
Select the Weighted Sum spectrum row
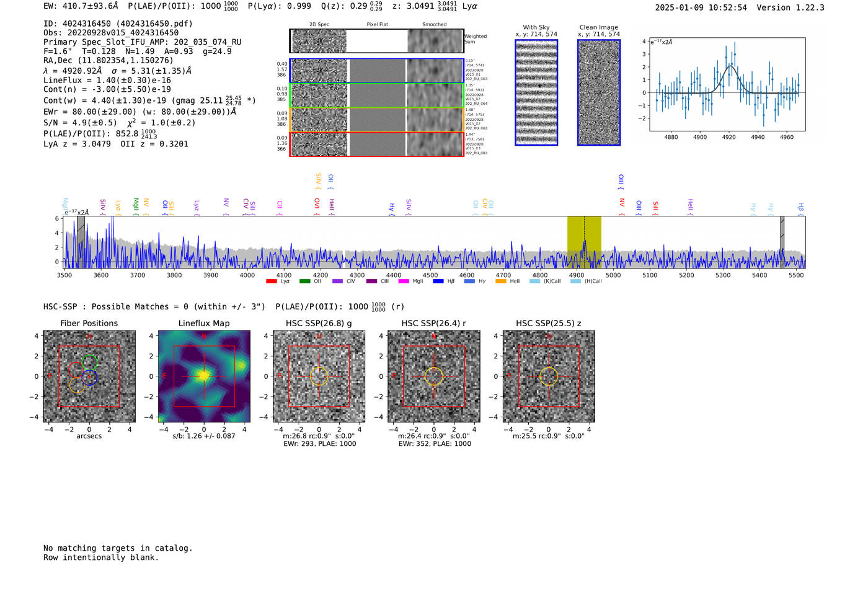coord(377,41)
